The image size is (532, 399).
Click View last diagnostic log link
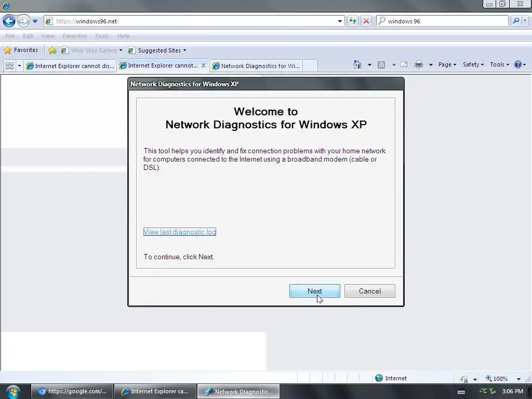[180, 232]
